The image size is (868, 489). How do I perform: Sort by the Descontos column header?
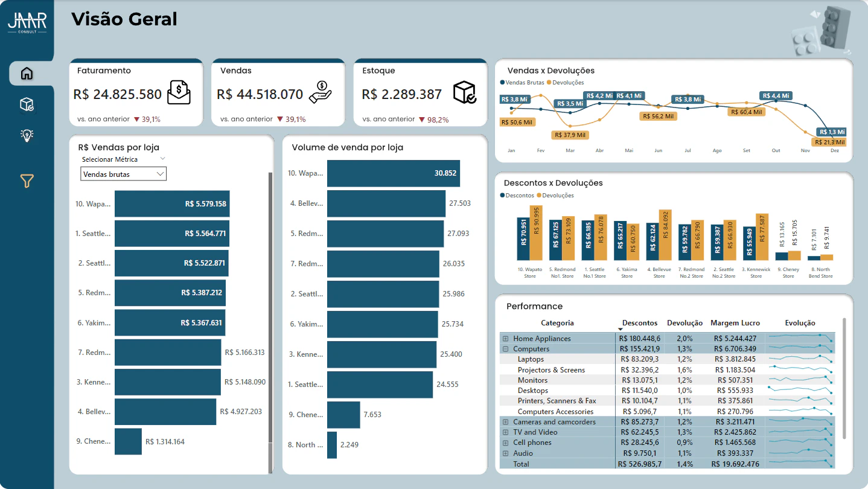[x=640, y=323]
